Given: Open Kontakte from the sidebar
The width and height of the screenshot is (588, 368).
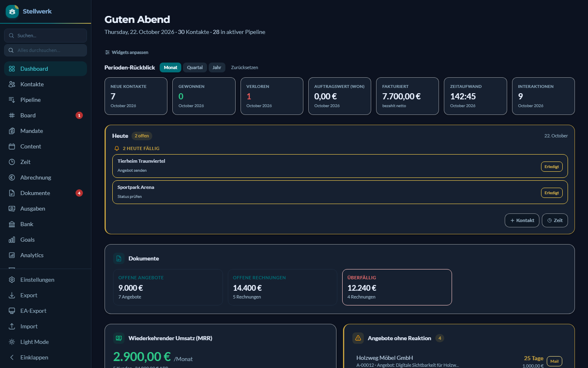Looking at the screenshot, I should pyautogui.click(x=45, y=84).
